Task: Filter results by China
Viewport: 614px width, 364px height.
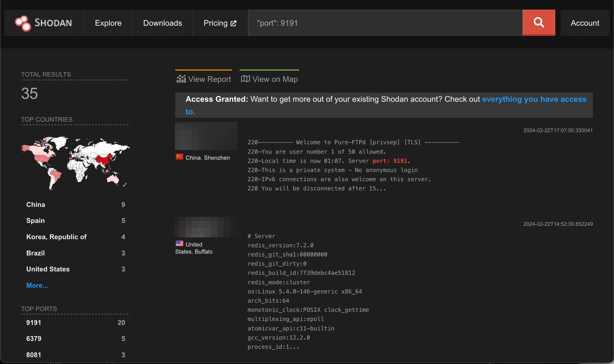Action: point(36,205)
